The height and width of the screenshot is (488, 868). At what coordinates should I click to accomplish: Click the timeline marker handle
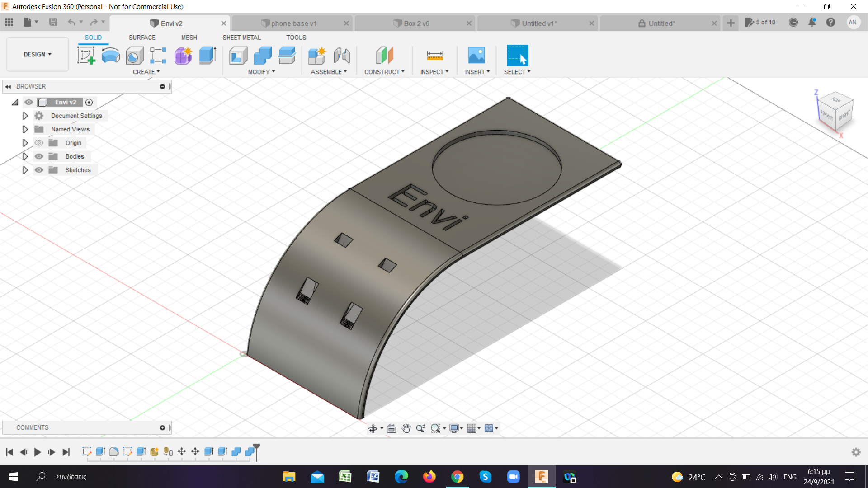pos(256,446)
